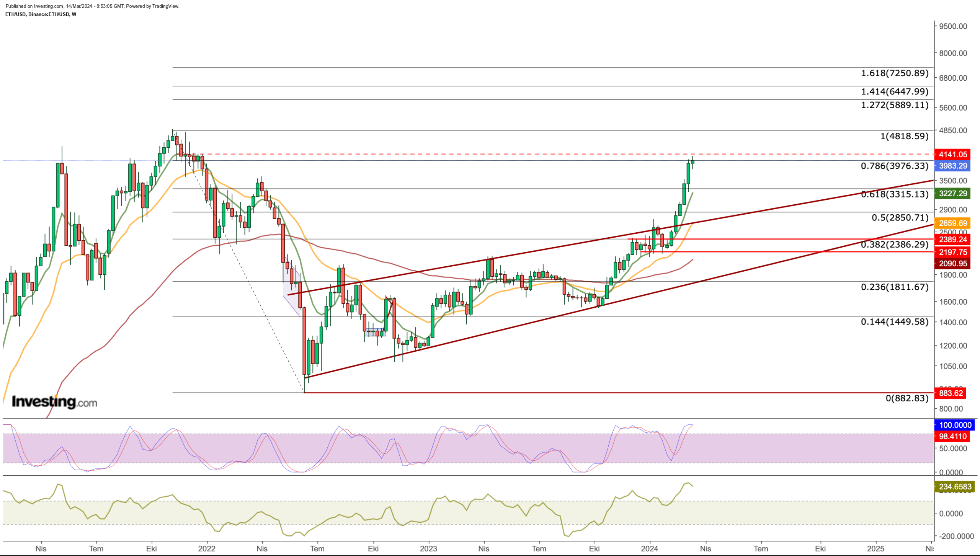Click the ETH/USD, Binance symbol title

pyautogui.click(x=41, y=14)
